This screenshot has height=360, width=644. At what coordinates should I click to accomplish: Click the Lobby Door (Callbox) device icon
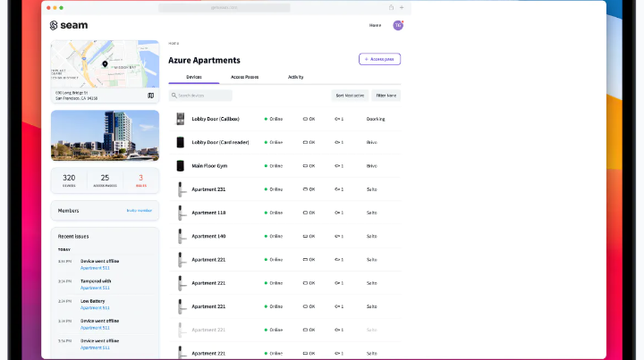pos(180,119)
